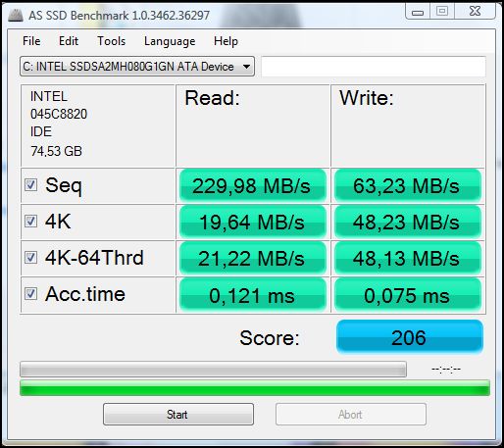The width and height of the screenshot is (504, 448).
Task: Click the Start button
Action: pos(178,415)
